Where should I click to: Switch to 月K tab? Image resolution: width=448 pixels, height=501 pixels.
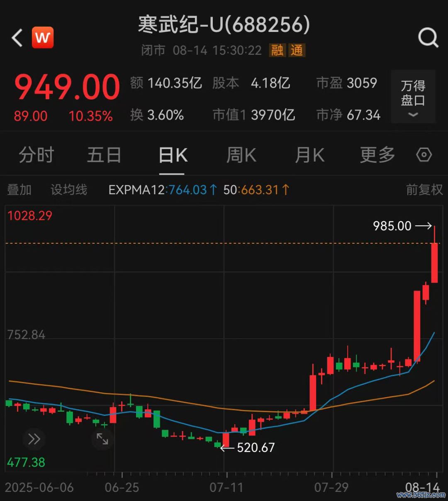click(x=309, y=155)
